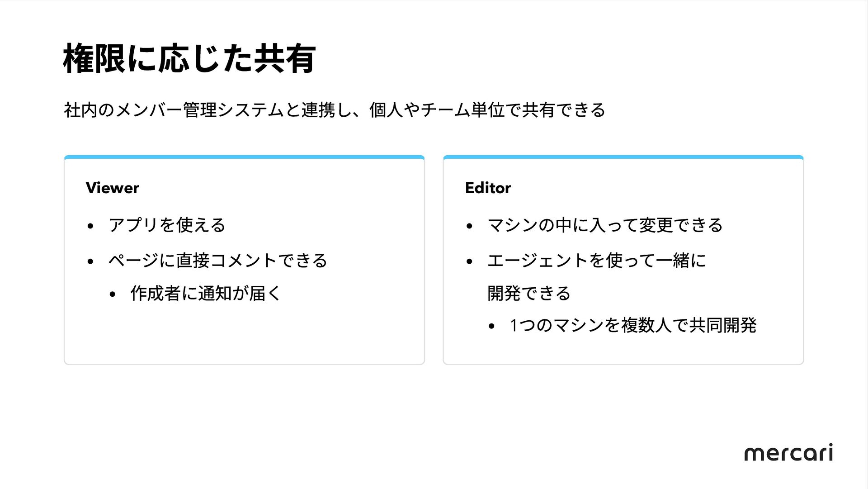The image size is (868, 489).
Task: Click the bullet ページに直接コメントできる
Action: click(217, 260)
